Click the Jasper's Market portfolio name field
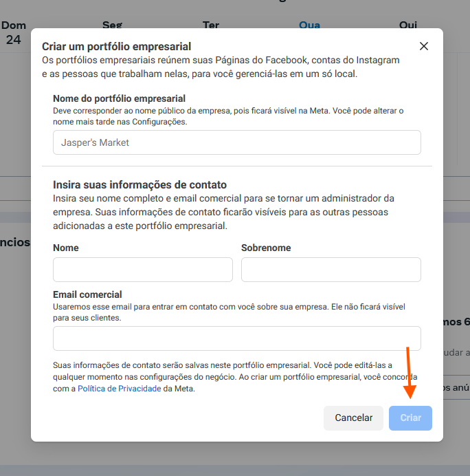 coord(236,142)
